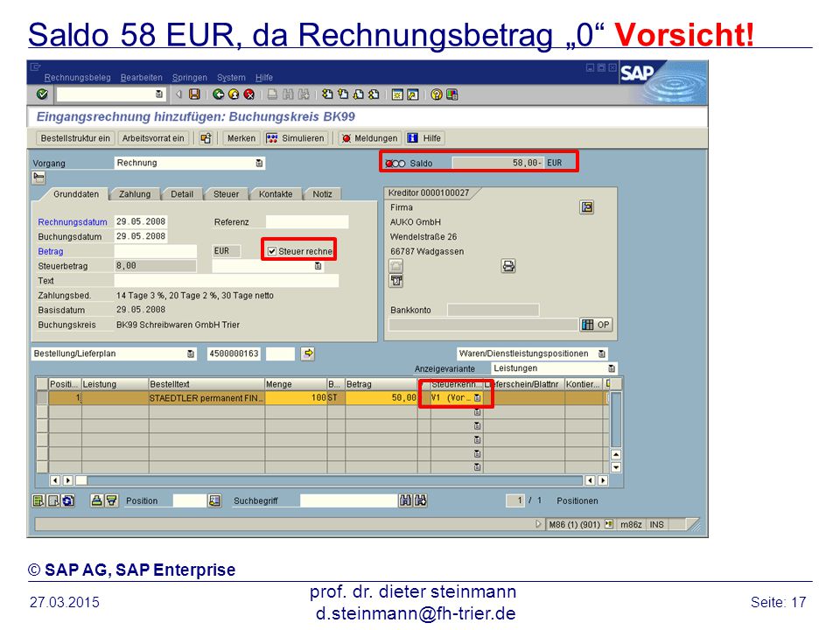
Task: Toggle the Steuer rechnen checkbox
Action: pyautogui.click(x=272, y=251)
